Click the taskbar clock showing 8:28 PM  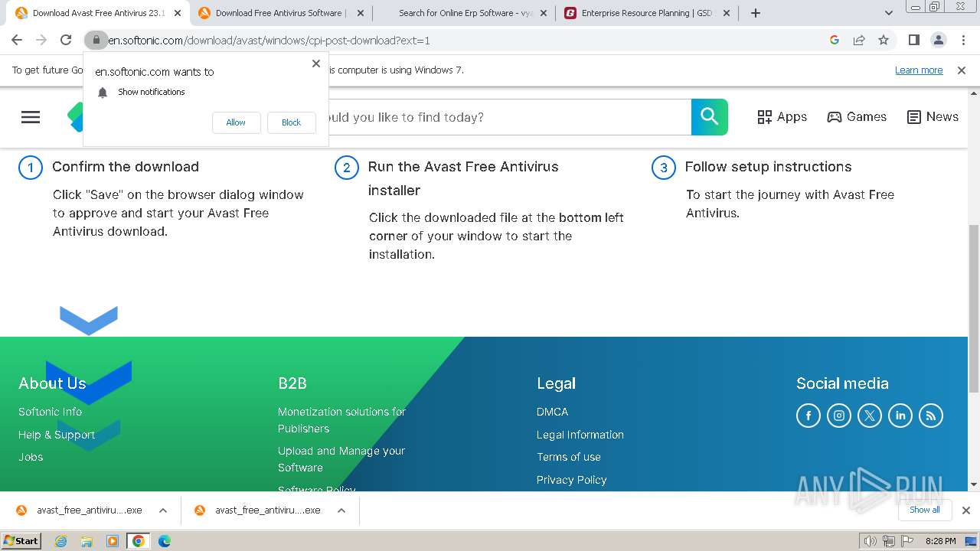[940, 541]
